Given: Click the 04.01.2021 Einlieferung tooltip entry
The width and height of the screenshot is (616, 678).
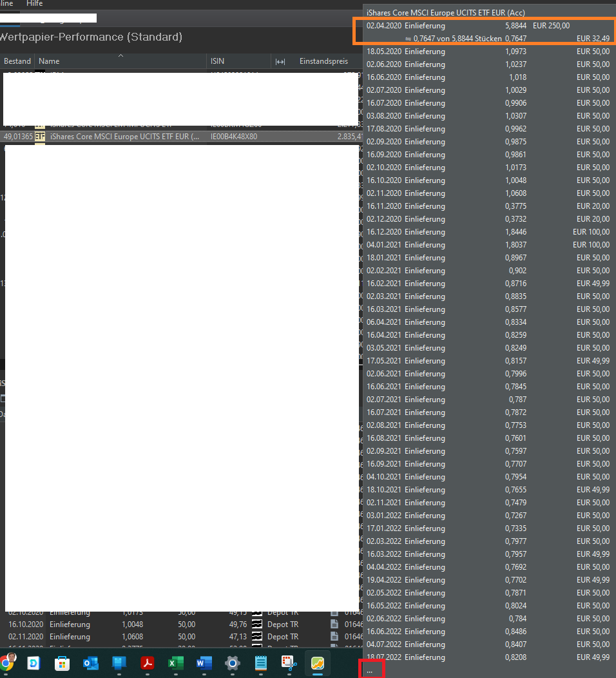Looking at the screenshot, I should tap(488, 245).
